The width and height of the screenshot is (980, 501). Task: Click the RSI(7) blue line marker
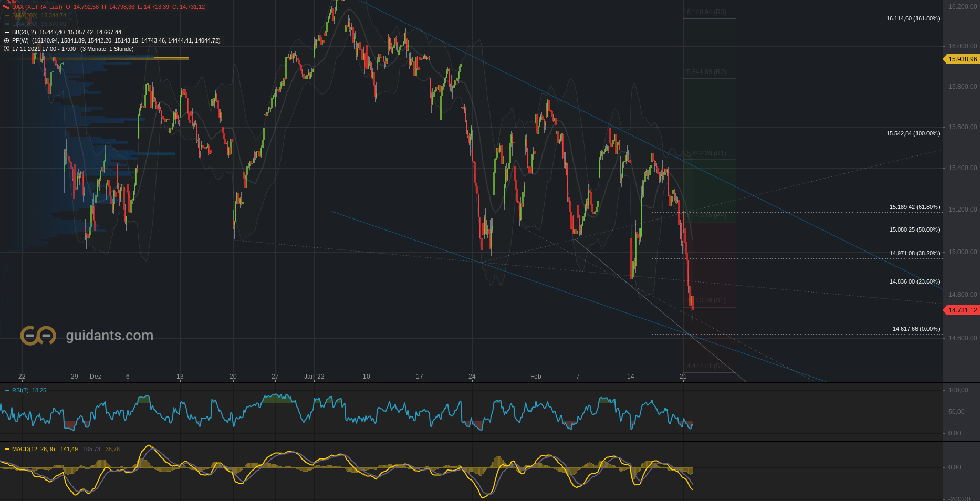7,390
